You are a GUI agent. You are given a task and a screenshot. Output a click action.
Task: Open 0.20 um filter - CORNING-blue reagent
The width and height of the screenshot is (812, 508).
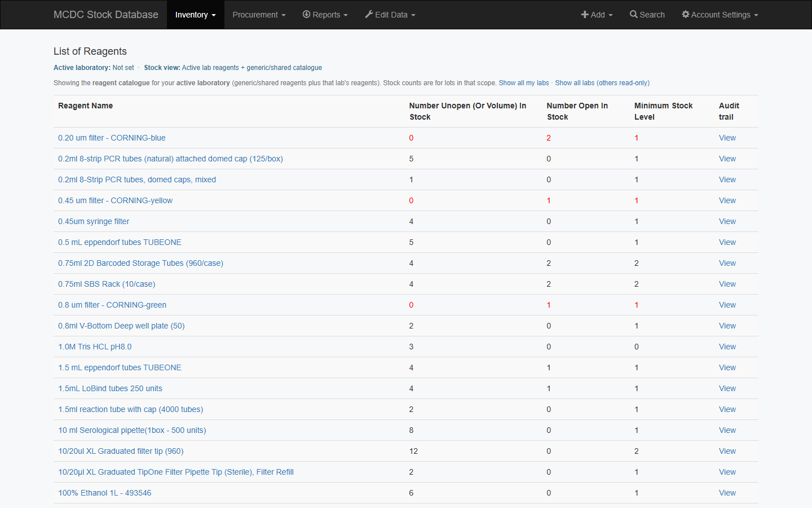coord(112,138)
